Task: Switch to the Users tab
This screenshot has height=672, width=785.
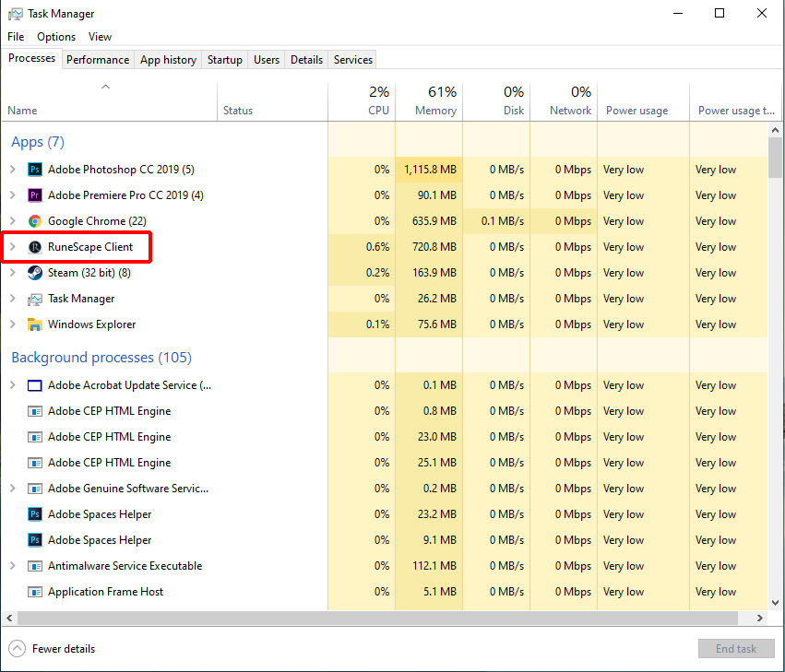Action: (267, 60)
